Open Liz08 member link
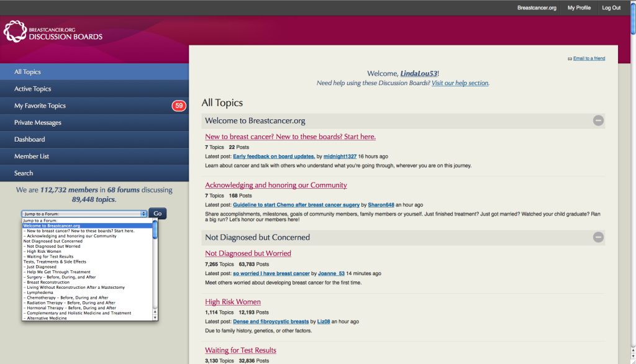Viewport: 636px width, 364px height. pos(323,321)
